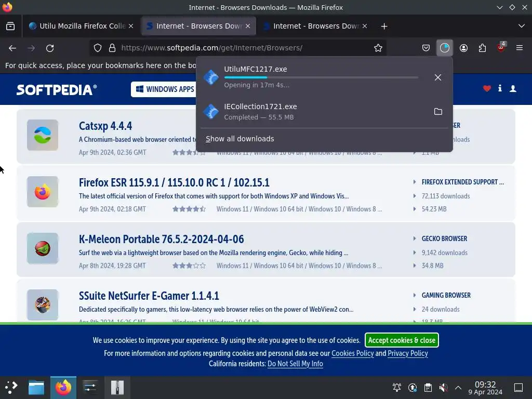Image resolution: width=532 pixels, height=399 pixels.
Task: Open the Firefox application hamburger menu
Action: point(520,48)
